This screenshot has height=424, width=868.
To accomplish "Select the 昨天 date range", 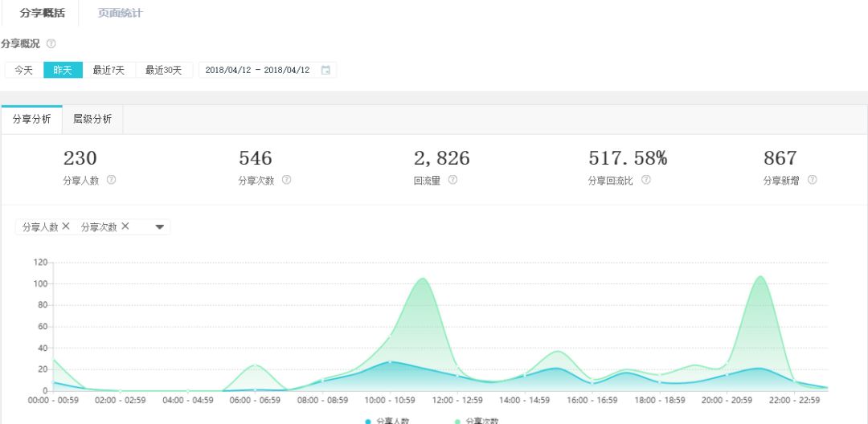I will click(63, 70).
